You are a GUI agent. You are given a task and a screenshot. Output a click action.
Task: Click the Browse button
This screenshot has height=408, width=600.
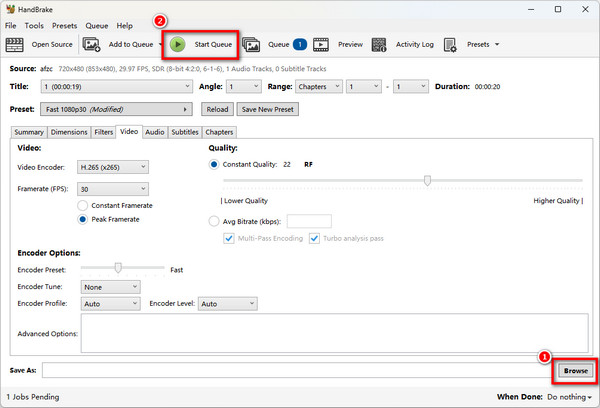[576, 371]
